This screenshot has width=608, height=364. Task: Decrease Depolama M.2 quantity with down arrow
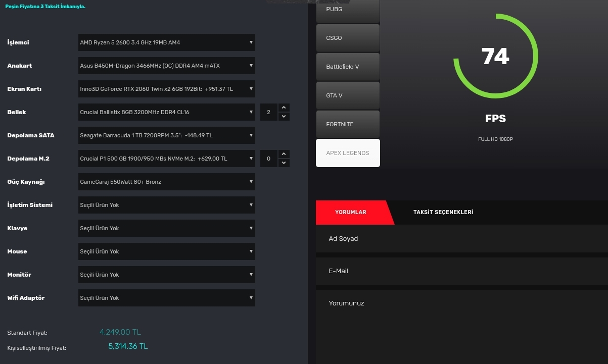pos(284,163)
